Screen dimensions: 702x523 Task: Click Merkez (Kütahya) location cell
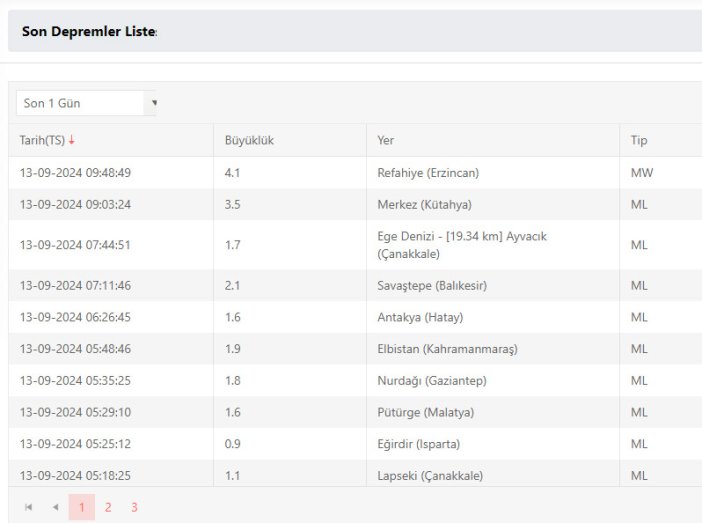tap(424, 205)
